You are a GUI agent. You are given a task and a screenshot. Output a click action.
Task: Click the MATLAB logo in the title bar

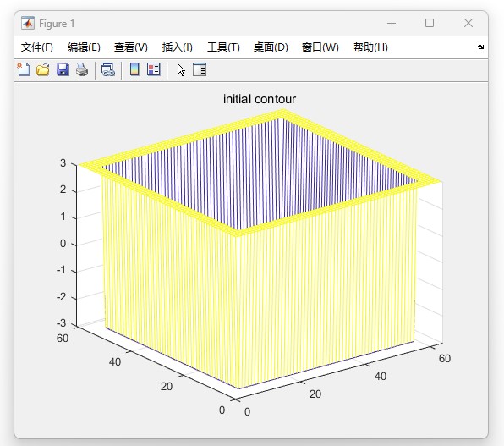coord(28,23)
